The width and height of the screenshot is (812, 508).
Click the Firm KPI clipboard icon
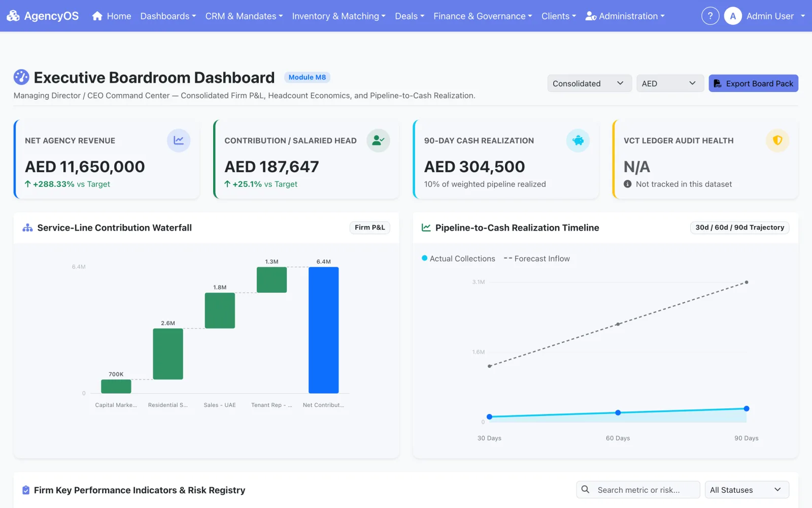(x=26, y=490)
